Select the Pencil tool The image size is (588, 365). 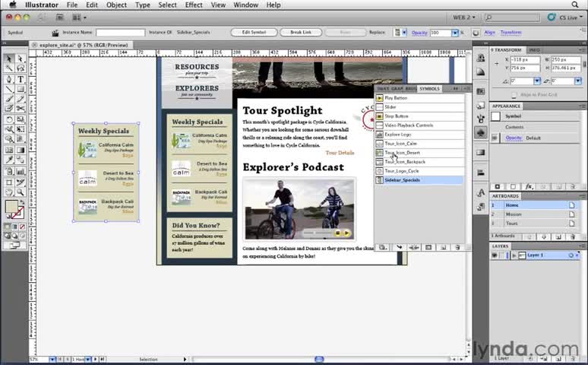coord(21,99)
